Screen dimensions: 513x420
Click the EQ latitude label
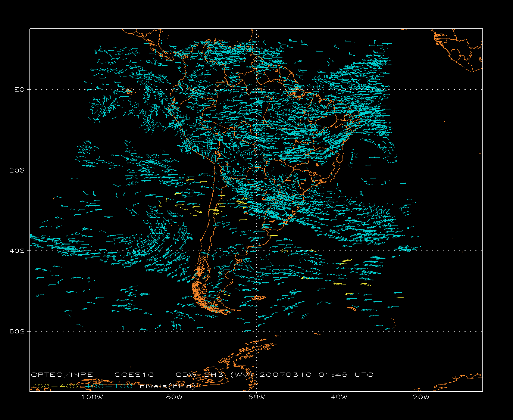coord(19,90)
